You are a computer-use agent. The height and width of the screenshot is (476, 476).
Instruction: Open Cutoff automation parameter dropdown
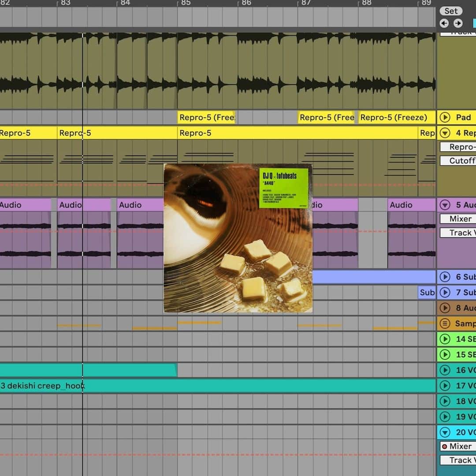[458, 160]
